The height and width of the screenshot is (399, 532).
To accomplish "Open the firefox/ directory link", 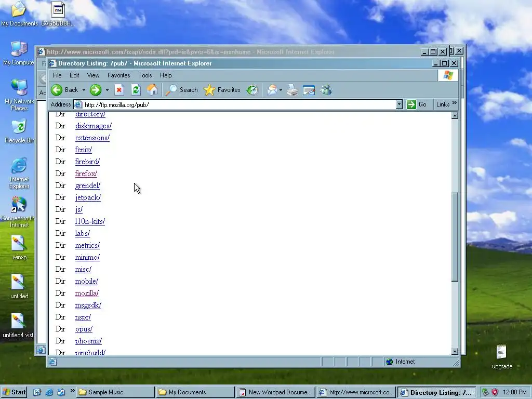I will coord(86,174).
